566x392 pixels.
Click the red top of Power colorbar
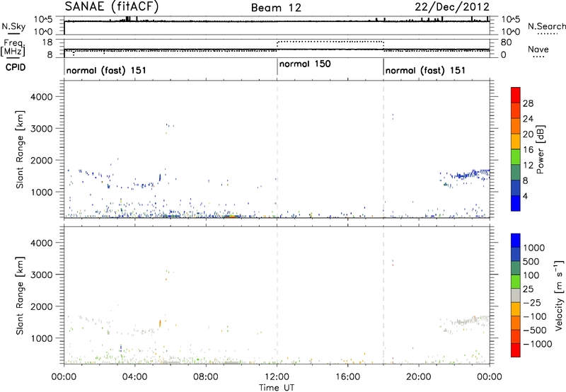(516, 95)
